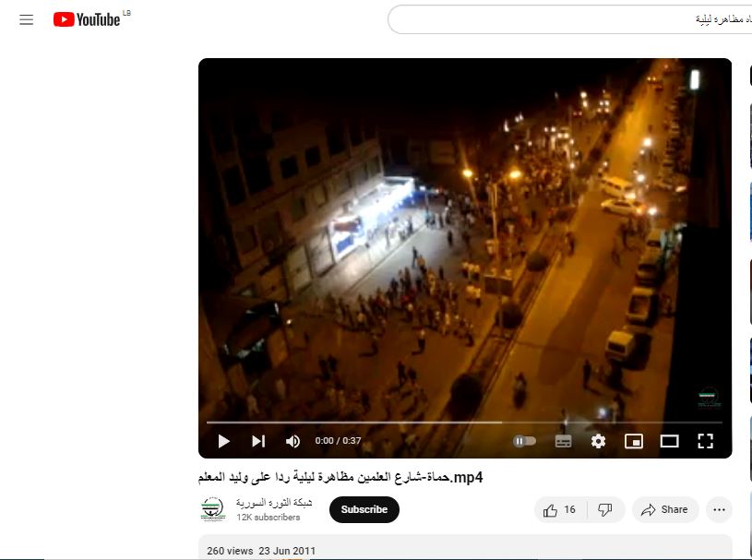Enter full screen mode

(705, 441)
